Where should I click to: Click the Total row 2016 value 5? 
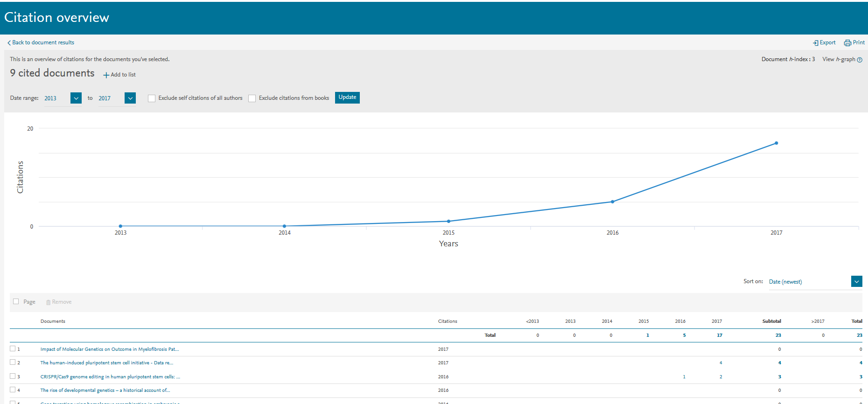click(x=684, y=335)
